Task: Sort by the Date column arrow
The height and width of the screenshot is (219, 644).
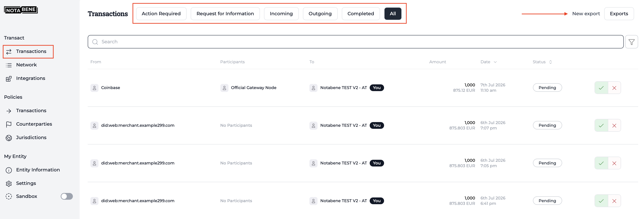Action: [x=495, y=62]
